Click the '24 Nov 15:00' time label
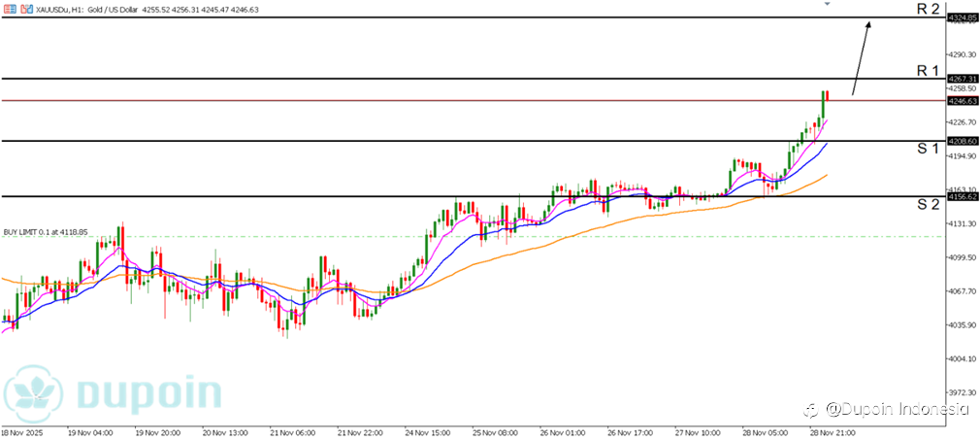The width and height of the screenshot is (980, 440). pos(428,432)
